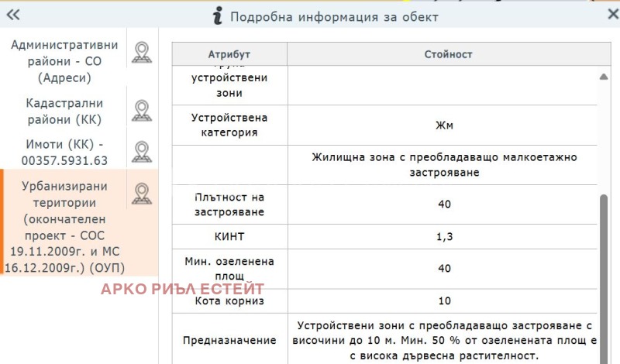Select the Плътност на застрояване row

[x=229, y=204]
